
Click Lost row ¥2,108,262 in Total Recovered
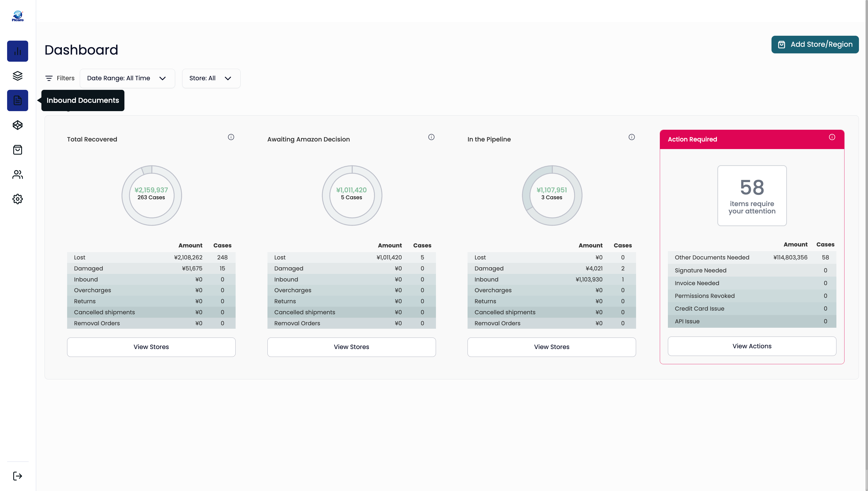tap(151, 257)
